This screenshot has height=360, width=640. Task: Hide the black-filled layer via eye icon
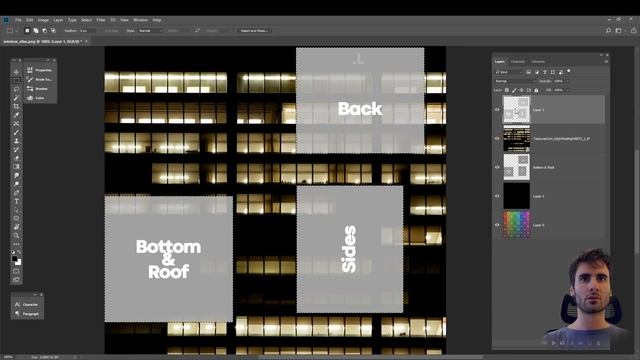pos(497,196)
